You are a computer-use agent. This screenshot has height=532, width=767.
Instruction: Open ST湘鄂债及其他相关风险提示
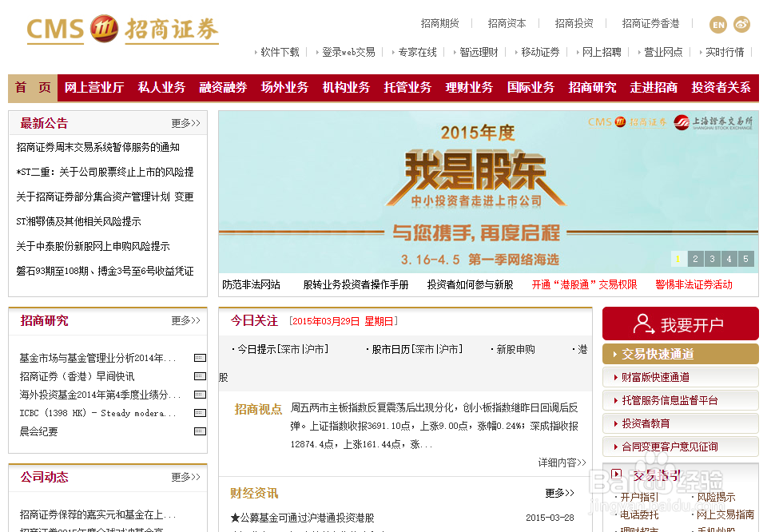point(78,221)
